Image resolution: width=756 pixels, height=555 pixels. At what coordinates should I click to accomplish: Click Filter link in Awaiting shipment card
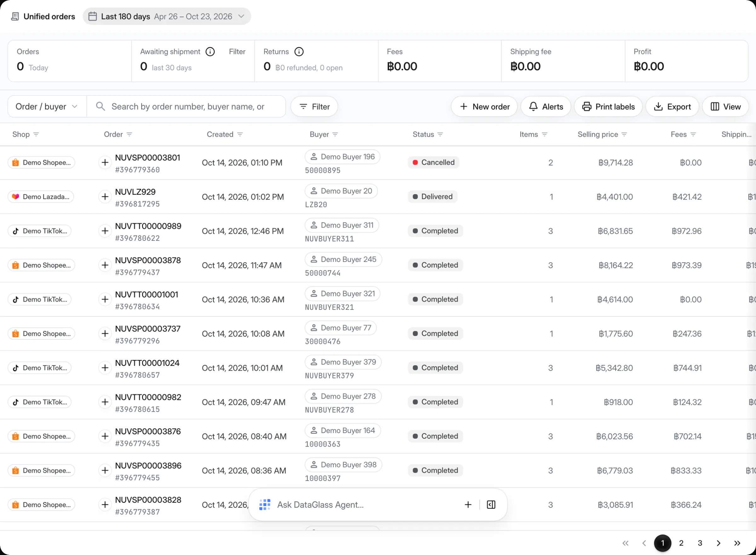coord(237,52)
